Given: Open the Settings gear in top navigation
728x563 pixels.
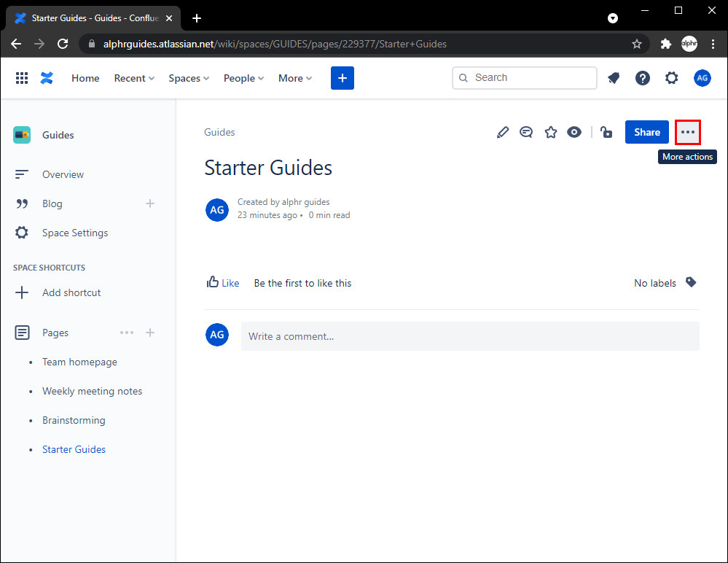Looking at the screenshot, I should tap(672, 78).
